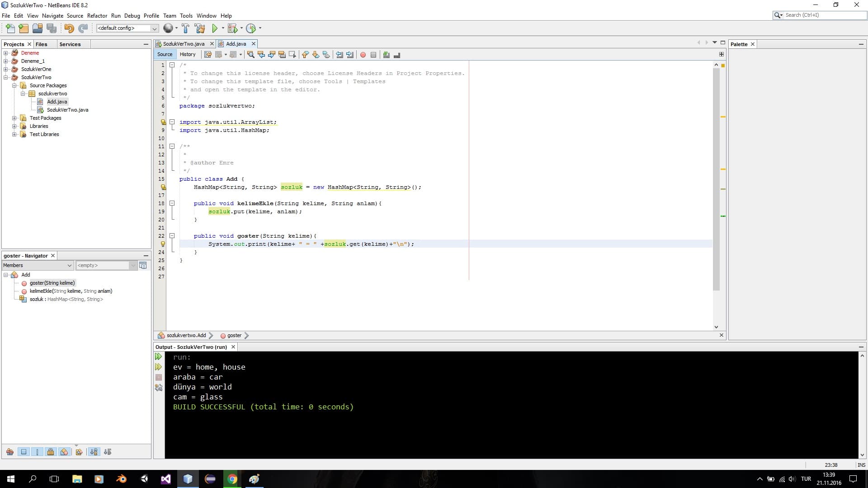Click the Profile Project icon
The image size is (868, 488).
[251, 28]
